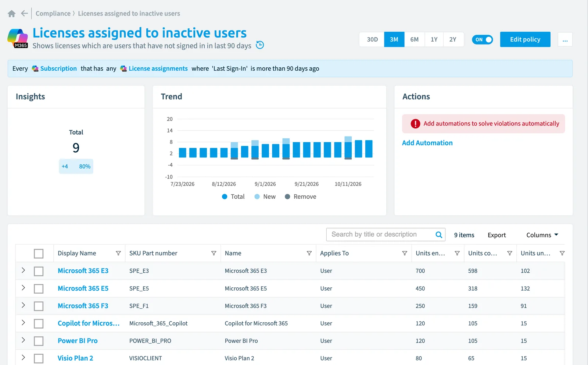Choose the 1Y time range

(x=434, y=39)
